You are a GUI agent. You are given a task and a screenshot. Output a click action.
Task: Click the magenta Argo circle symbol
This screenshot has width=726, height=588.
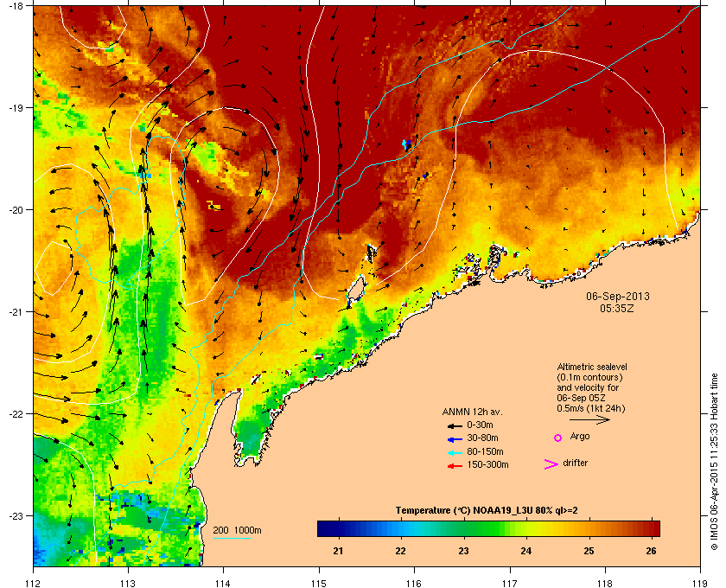pos(558,438)
